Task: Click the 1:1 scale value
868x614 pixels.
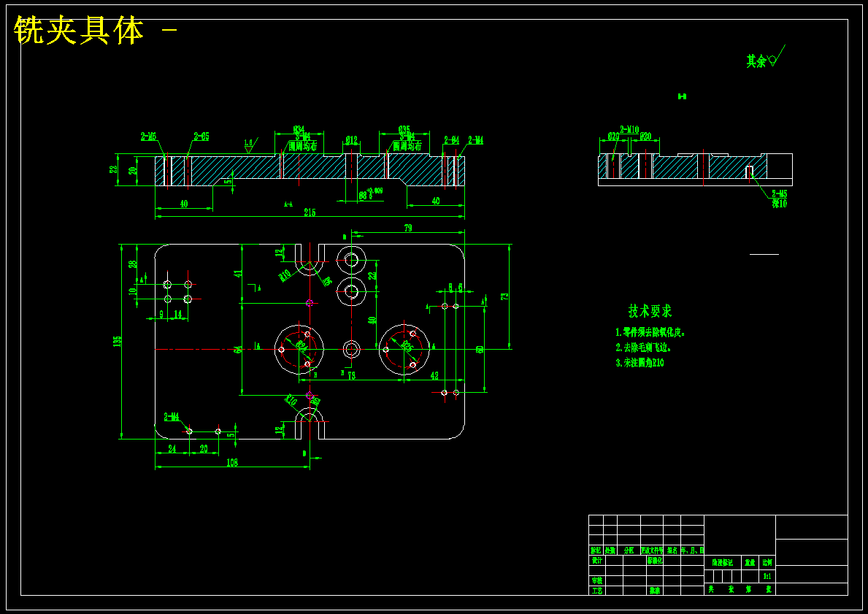Action: pyautogui.click(x=767, y=576)
